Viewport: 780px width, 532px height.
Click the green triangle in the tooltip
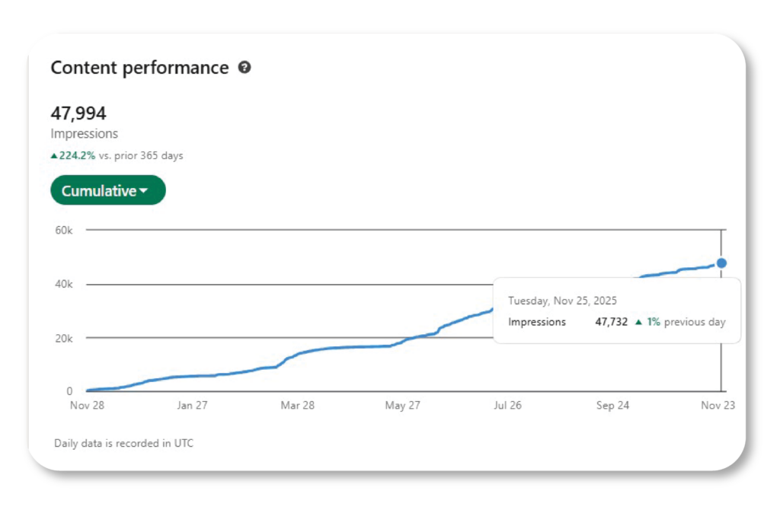(x=638, y=322)
